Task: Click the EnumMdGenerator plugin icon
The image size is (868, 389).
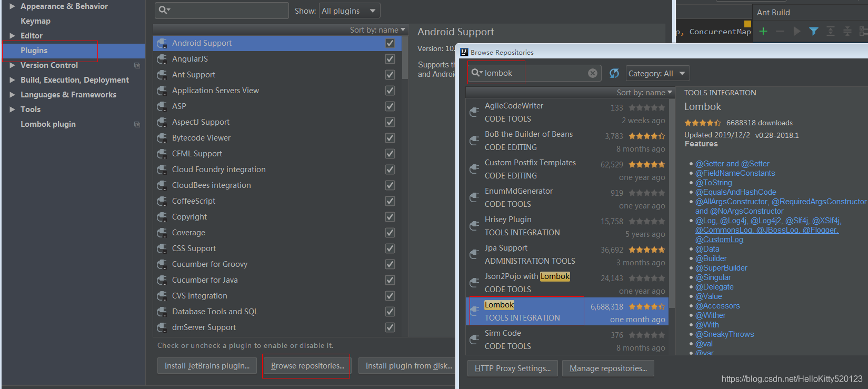Action: (474, 197)
